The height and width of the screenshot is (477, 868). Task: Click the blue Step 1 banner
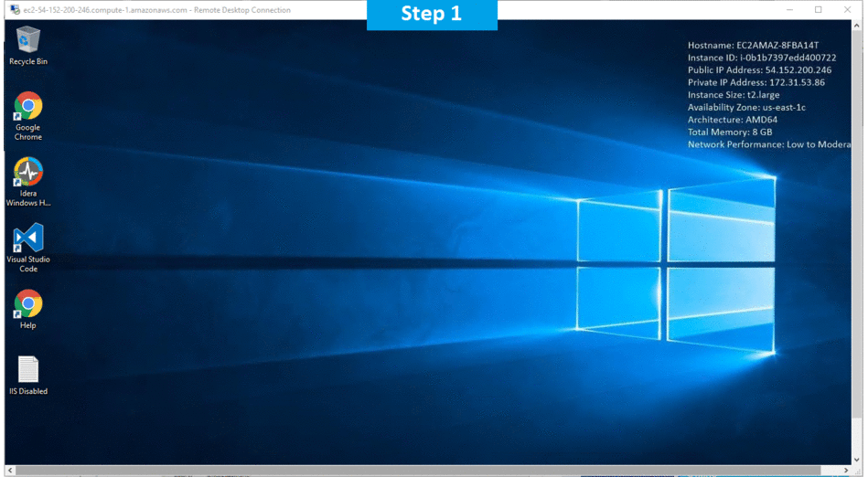(432, 15)
